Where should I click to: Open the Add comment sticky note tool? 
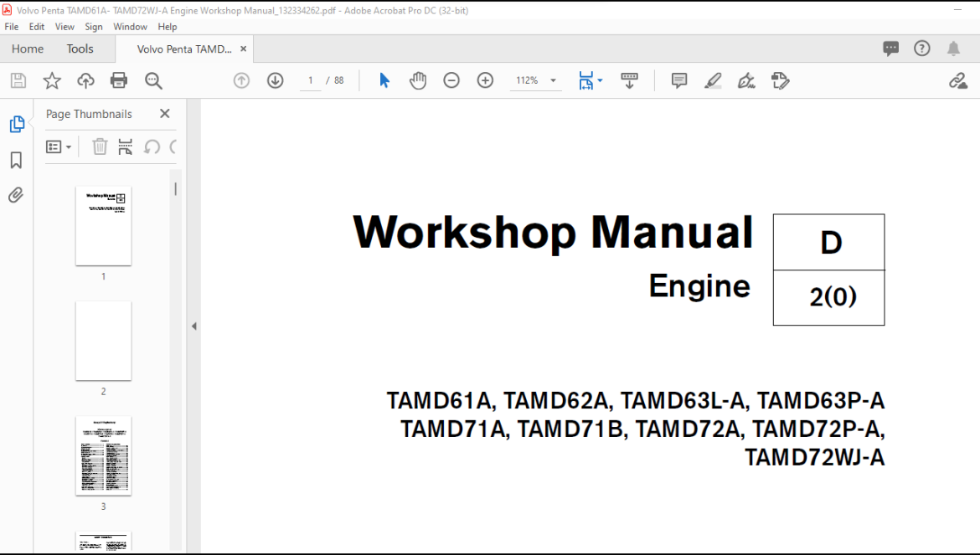(678, 80)
